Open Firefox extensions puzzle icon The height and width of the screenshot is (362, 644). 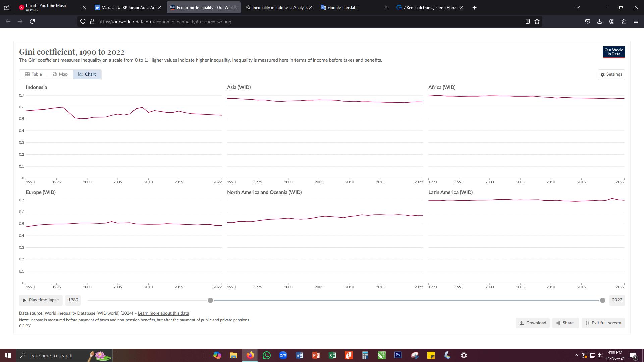pos(624,22)
